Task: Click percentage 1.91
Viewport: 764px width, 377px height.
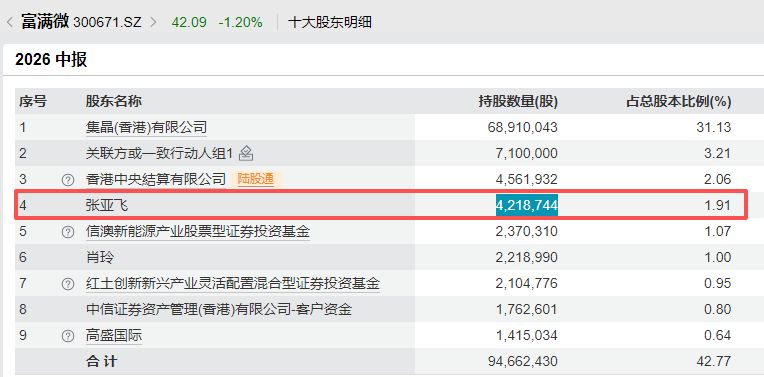Action: [x=718, y=206]
